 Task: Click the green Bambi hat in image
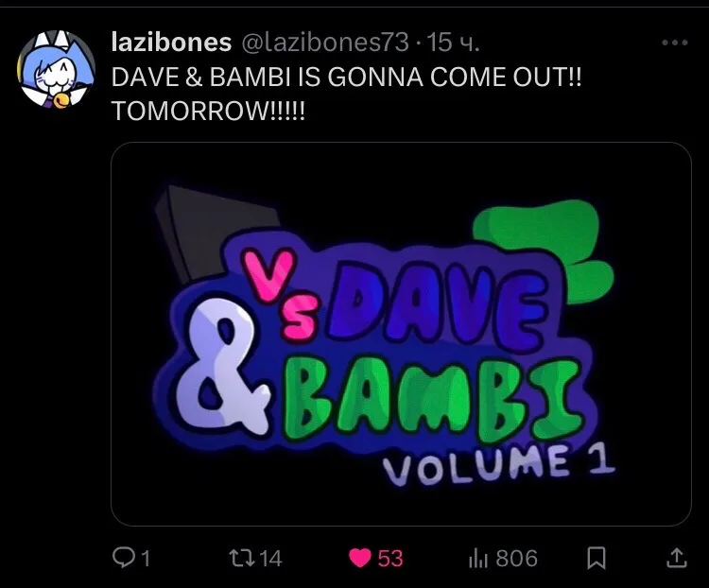(x=544, y=249)
